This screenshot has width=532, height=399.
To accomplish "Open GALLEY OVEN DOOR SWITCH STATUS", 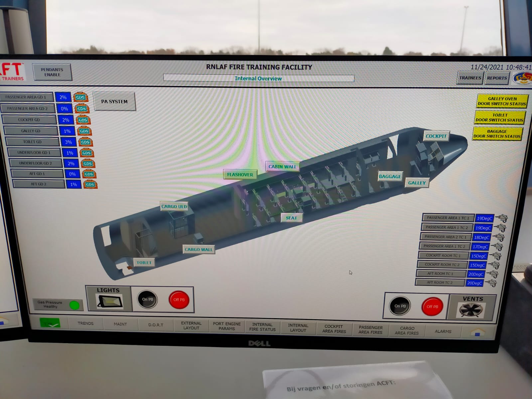I will (502, 101).
